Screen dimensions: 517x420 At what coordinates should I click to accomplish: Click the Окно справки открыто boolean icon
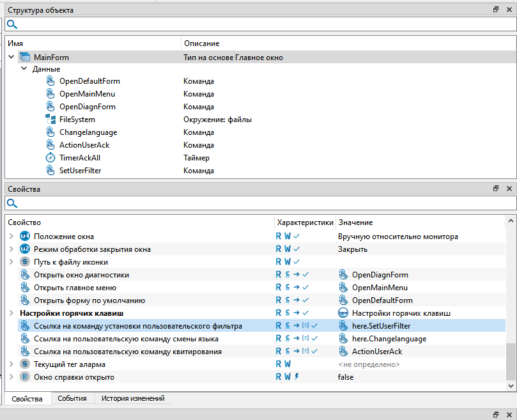[x=25, y=377]
